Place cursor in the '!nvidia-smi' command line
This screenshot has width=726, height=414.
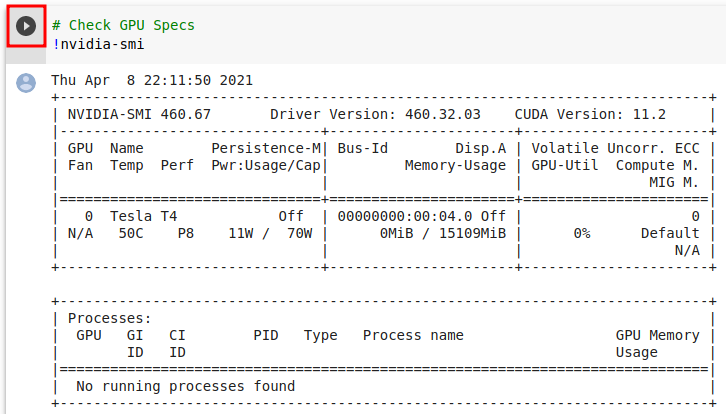[98, 44]
